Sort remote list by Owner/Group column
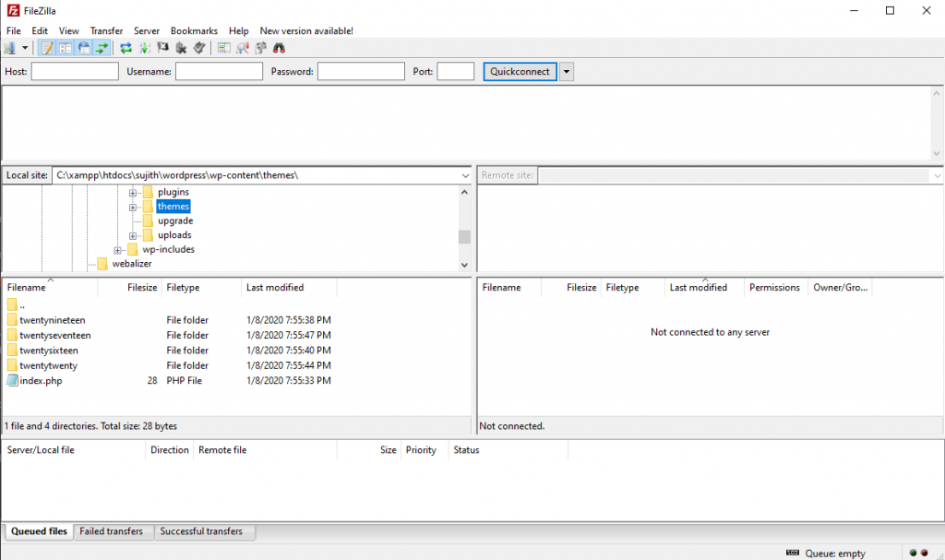 tap(840, 288)
